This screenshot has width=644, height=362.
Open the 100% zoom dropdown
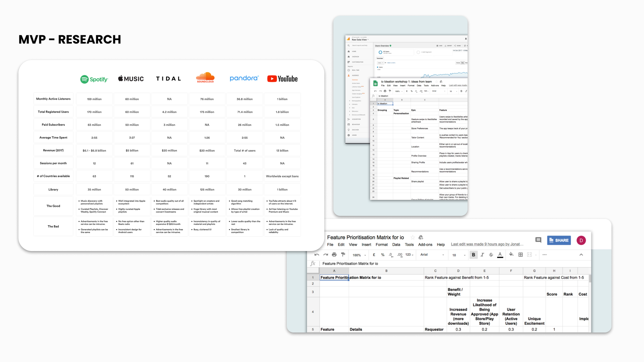click(x=359, y=255)
